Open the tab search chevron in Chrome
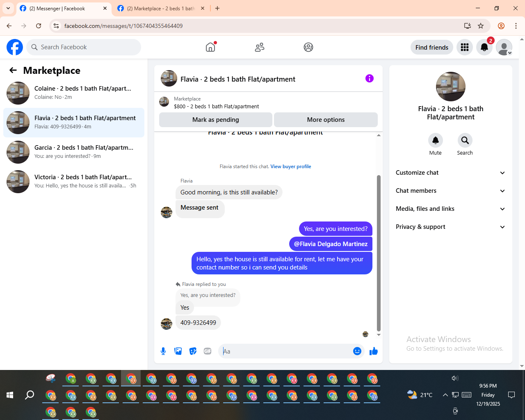The height and width of the screenshot is (420, 525). click(8, 8)
